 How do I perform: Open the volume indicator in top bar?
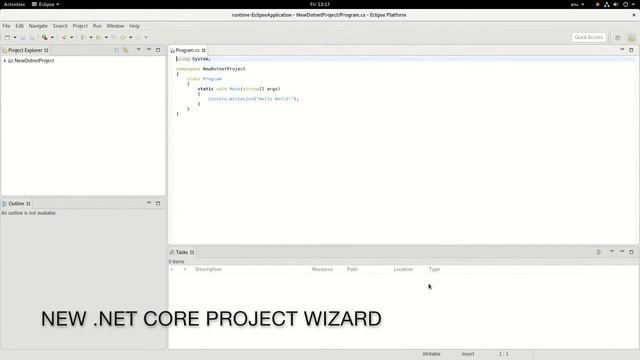616,4
